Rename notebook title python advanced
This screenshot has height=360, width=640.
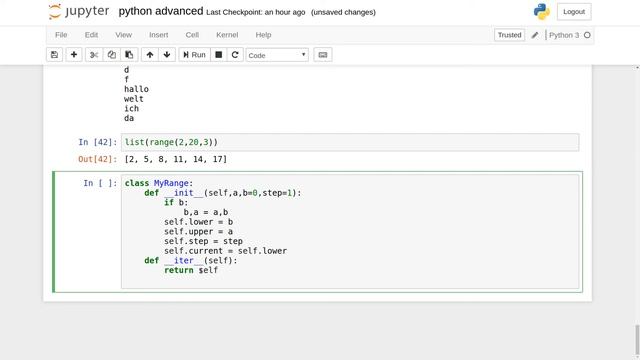[161, 11]
